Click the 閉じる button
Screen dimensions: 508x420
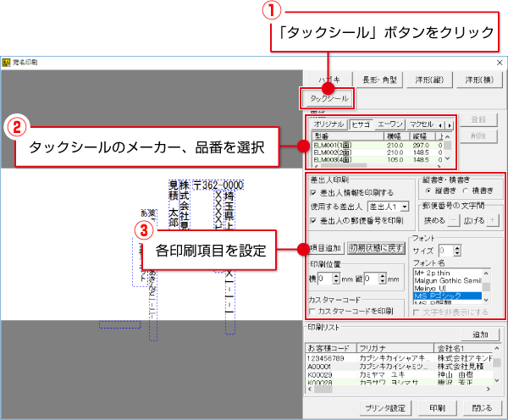click(482, 408)
